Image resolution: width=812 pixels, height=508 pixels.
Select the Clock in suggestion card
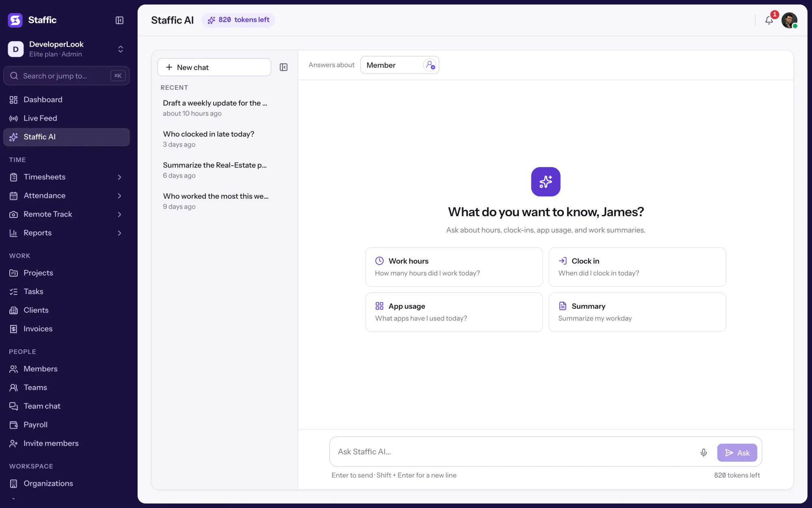coord(637,267)
